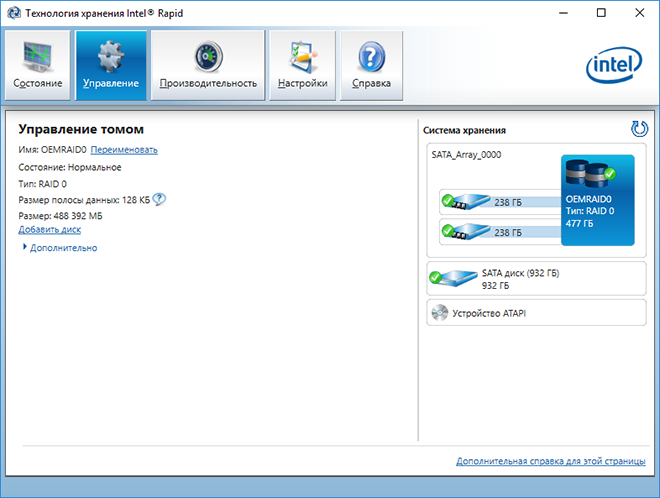Select the Устройство ATAPI device
Image resolution: width=660 pixels, height=498 pixels.
coord(536,313)
